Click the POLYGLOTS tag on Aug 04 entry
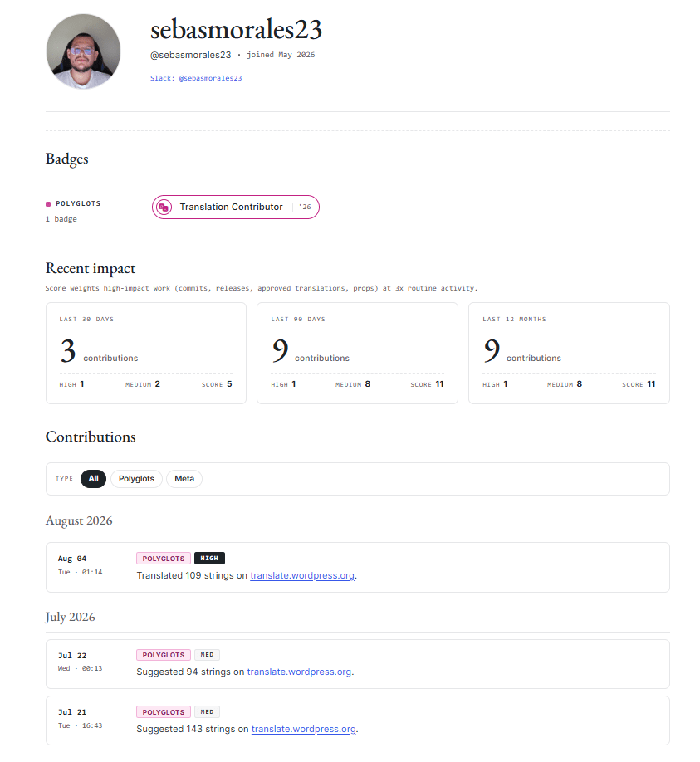 point(164,559)
